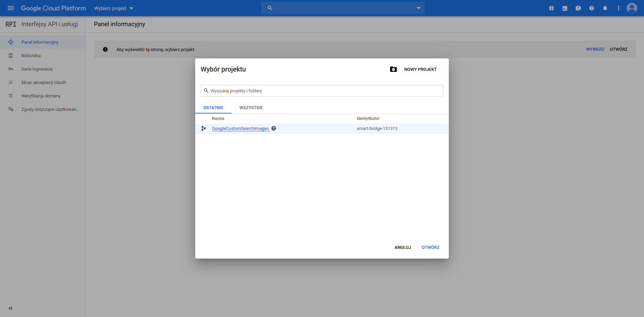
Task: Select Panel informacyjny in sidebar
Action: pyautogui.click(x=43, y=42)
